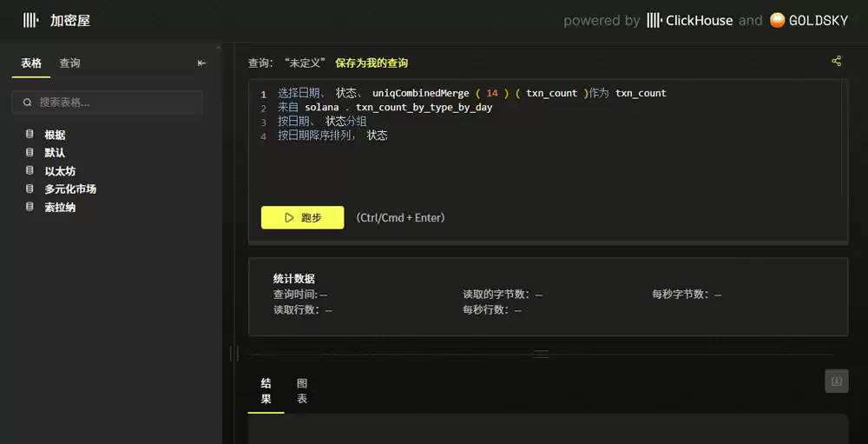
Task: Click the GOLDSKY logo in header
Action: pos(808,20)
